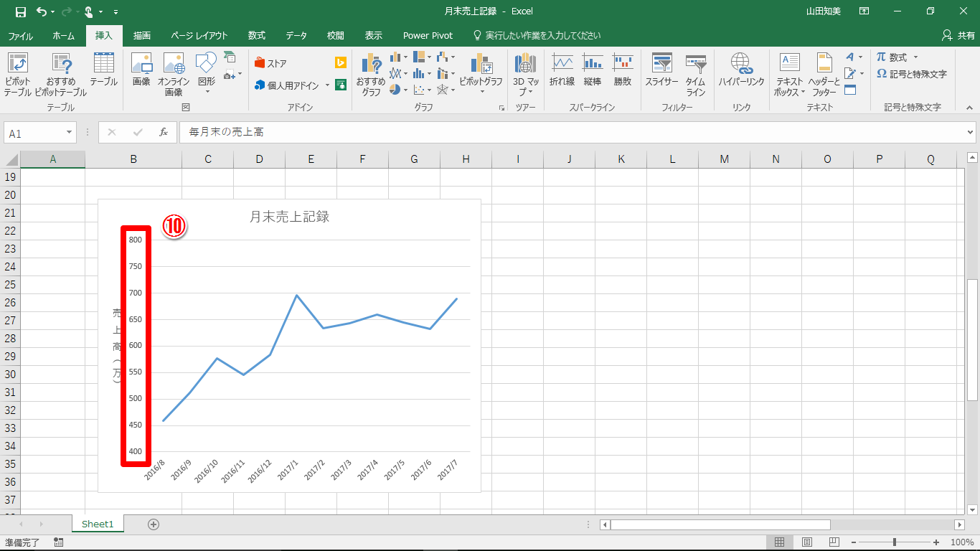980x551 pixels.
Task: Open the shapes (図形) dropdown
Action: click(x=207, y=90)
